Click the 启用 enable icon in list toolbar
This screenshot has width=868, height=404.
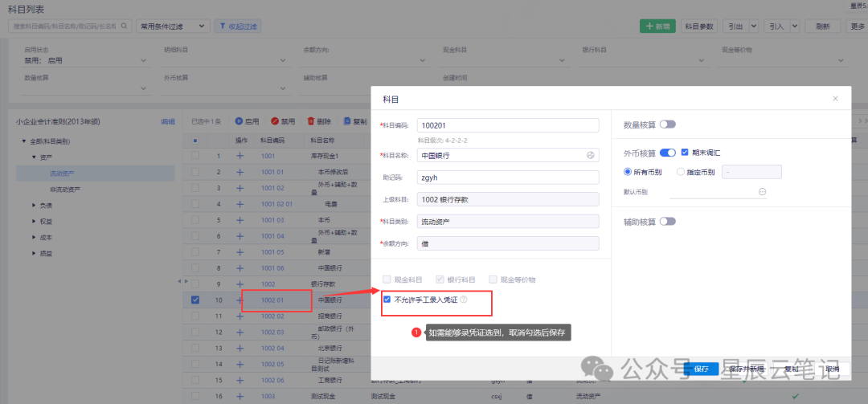coord(240,121)
